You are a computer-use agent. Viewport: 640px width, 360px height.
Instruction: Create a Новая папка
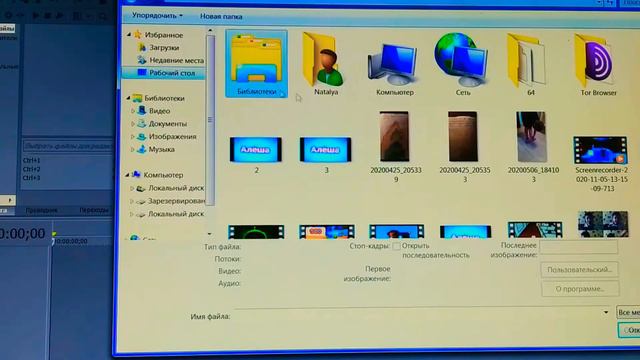[x=221, y=17]
